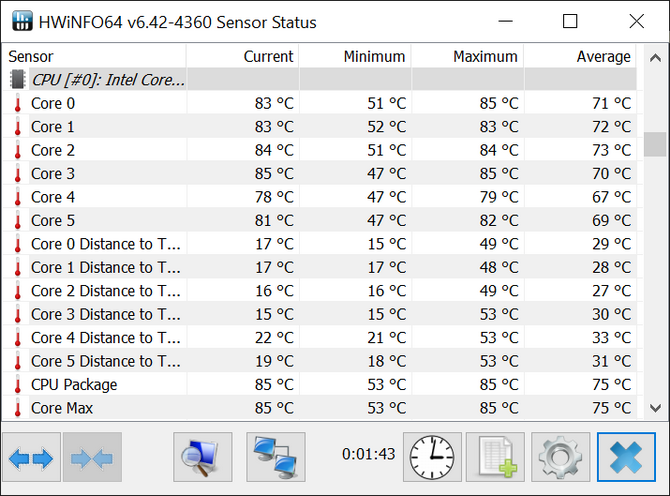Select the CPU Package sensor label
Screen dimensions: 670x496
pos(74,385)
